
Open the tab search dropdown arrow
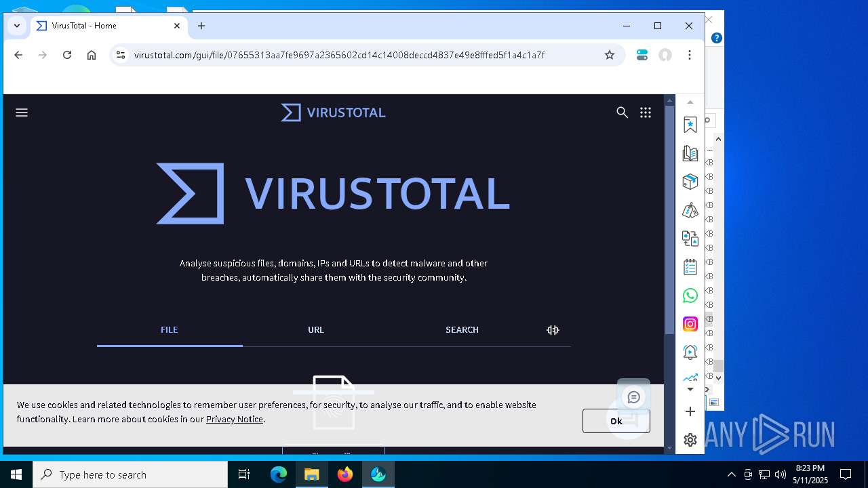tap(17, 26)
